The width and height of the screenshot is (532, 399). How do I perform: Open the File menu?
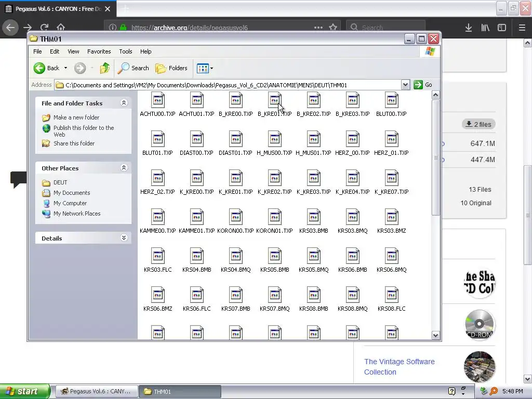pyautogui.click(x=37, y=51)
